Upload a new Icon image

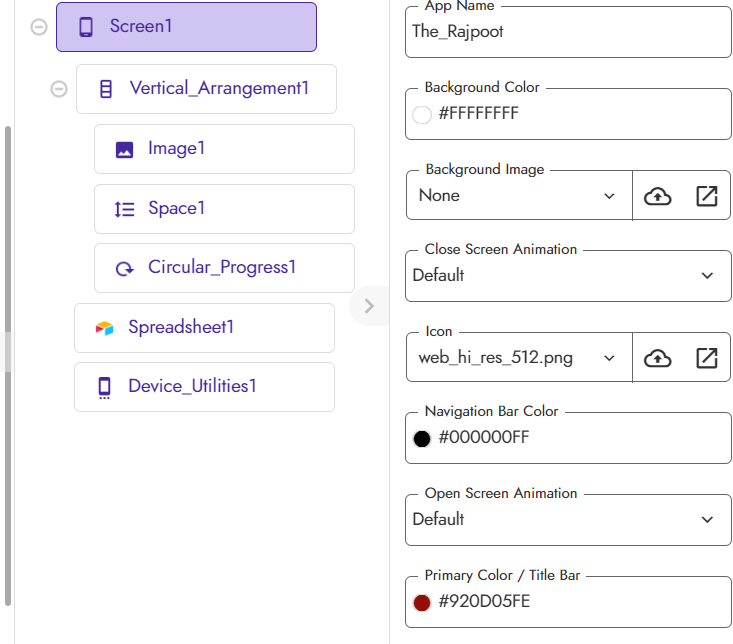click(658, 358)
